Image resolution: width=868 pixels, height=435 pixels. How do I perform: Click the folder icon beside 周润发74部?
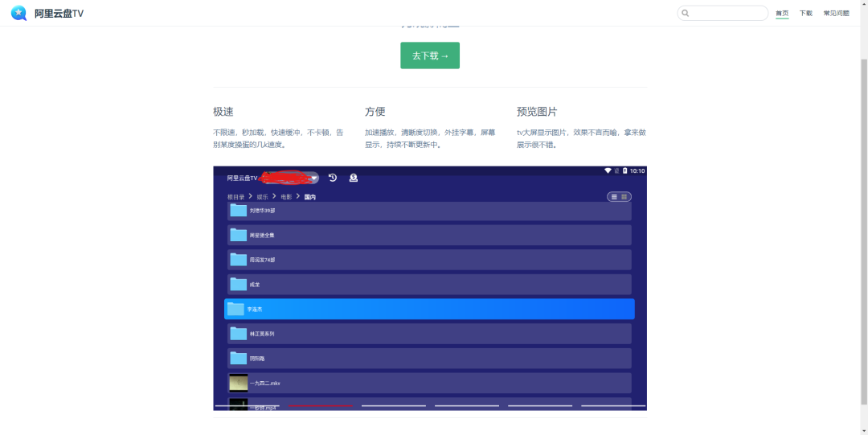coord(239,260)
